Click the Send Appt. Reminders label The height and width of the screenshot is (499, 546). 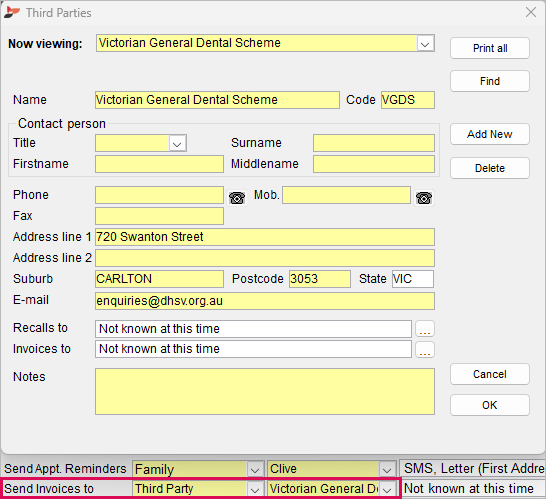[x=65, y=469]
